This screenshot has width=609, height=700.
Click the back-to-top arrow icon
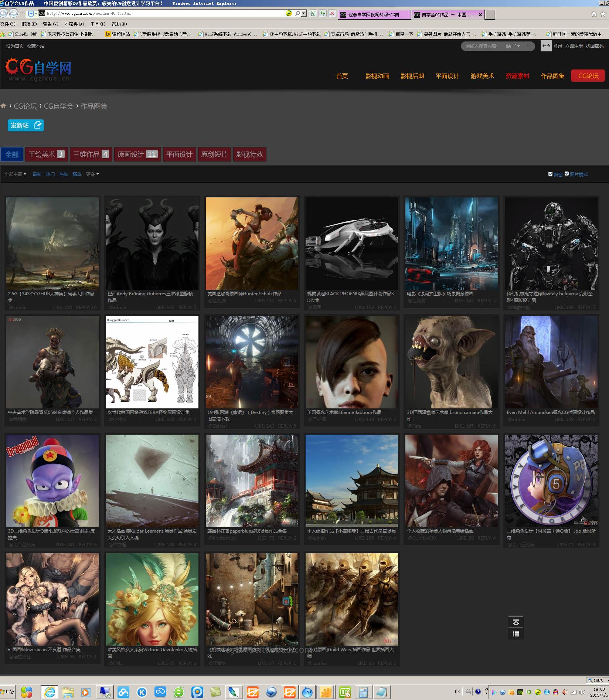click(516, 622)
